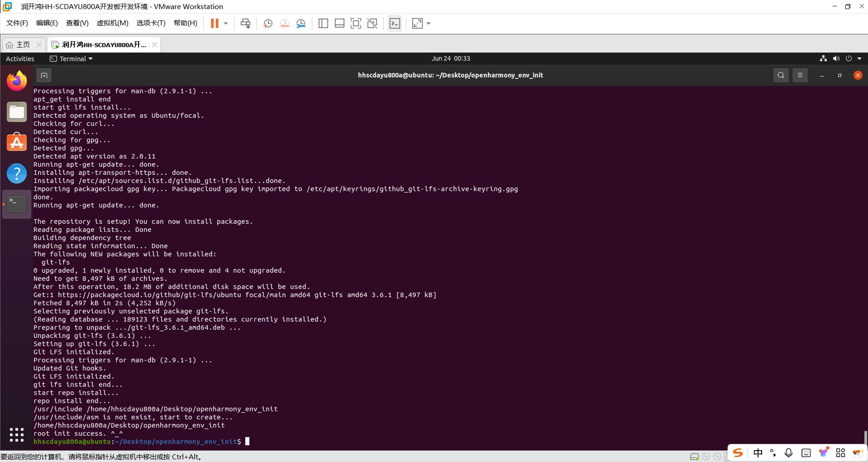Open the Files manager from the dock
The width and height of the screenshot is (868, 462).
(17, 112)
